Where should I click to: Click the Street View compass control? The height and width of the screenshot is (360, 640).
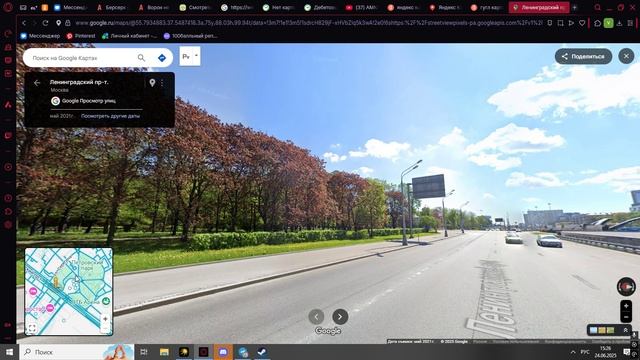[x=626, y=287]
